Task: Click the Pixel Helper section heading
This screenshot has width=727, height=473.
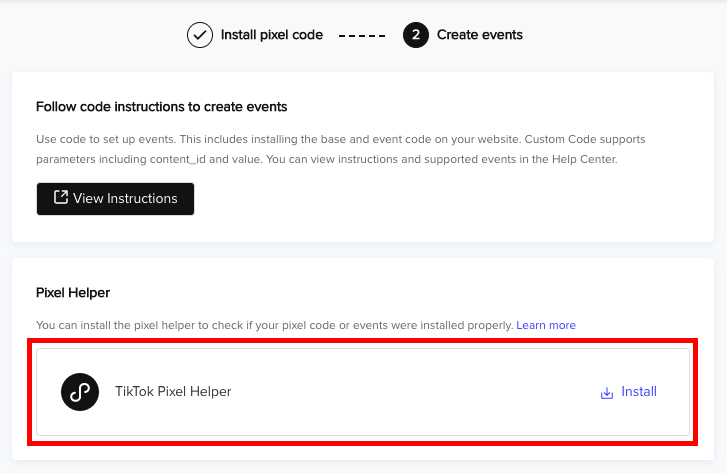Action: [73, 293]
